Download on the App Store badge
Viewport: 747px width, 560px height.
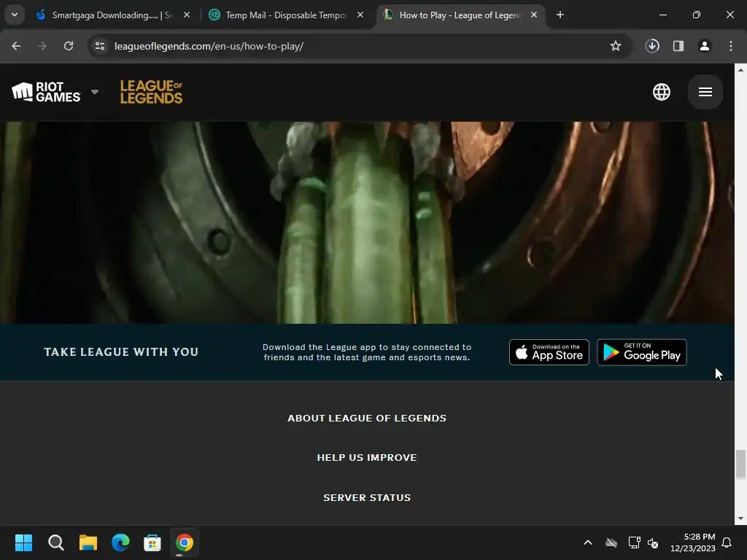(549, 352)
